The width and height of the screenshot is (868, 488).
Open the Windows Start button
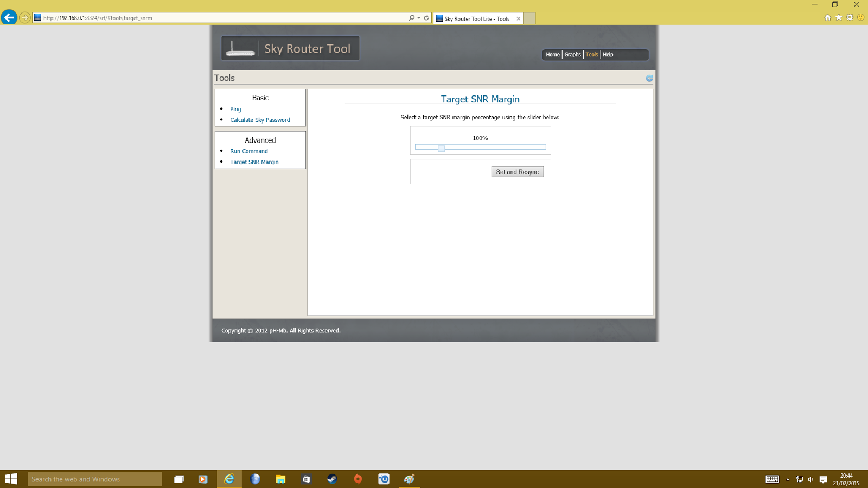[11, 479]
